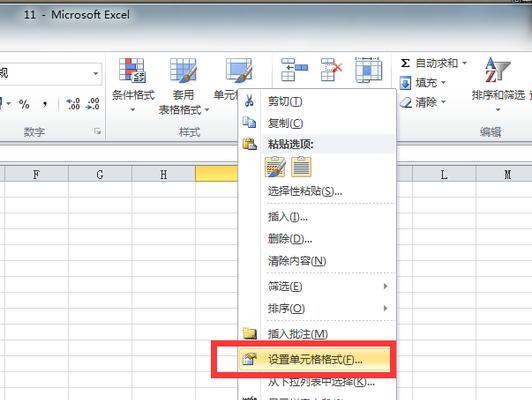The image size is (532, 400).
Task: Click the paste values clipboard icon
Action: pyautogui.click(x=301, y=167)
